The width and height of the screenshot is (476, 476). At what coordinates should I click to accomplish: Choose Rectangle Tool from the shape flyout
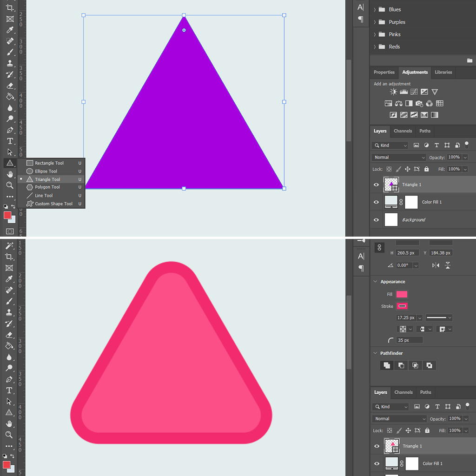point(51,163)
